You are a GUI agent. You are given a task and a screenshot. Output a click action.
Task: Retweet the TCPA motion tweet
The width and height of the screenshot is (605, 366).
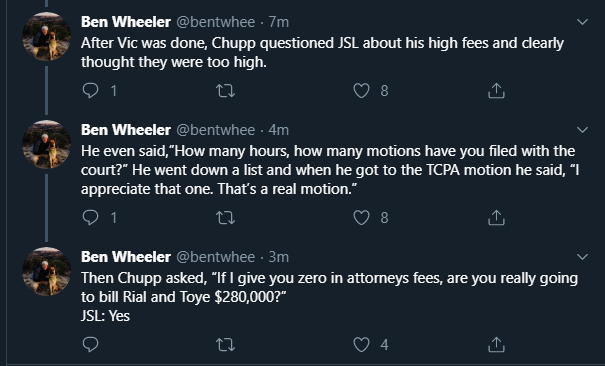pos(225,218)
